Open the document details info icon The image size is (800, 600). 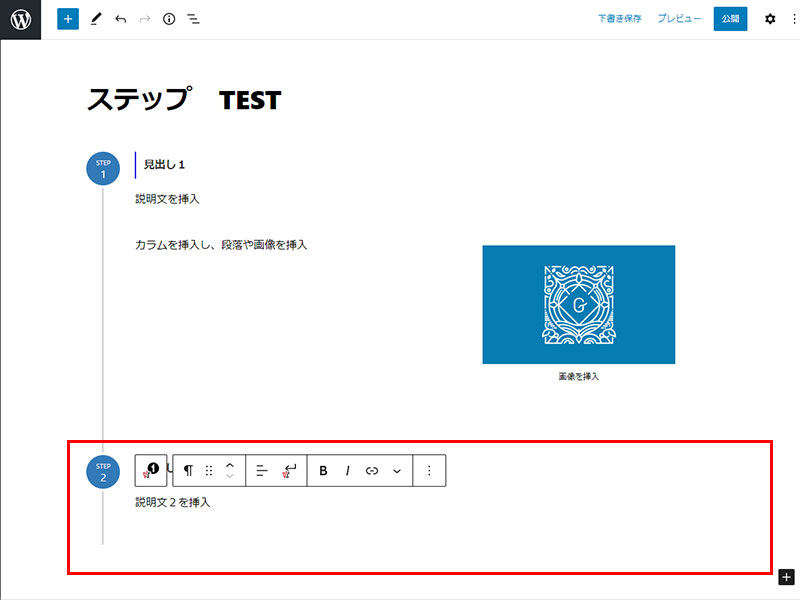[x=169, y=19]
